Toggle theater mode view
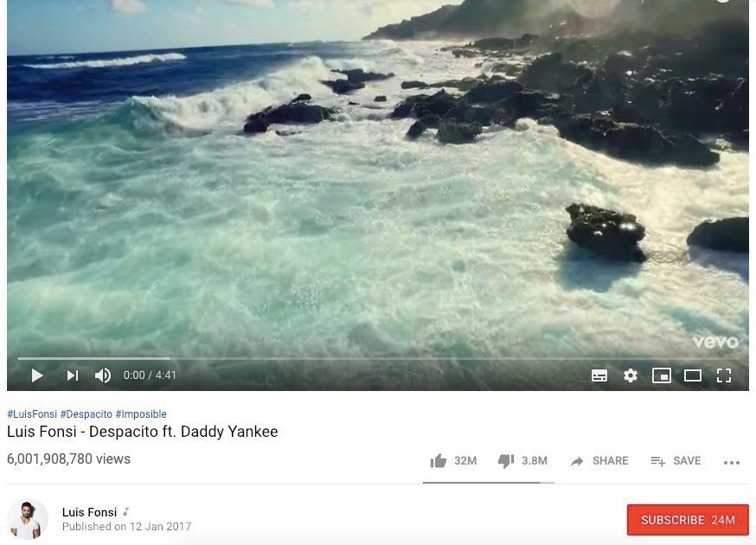 click(693, 375)
